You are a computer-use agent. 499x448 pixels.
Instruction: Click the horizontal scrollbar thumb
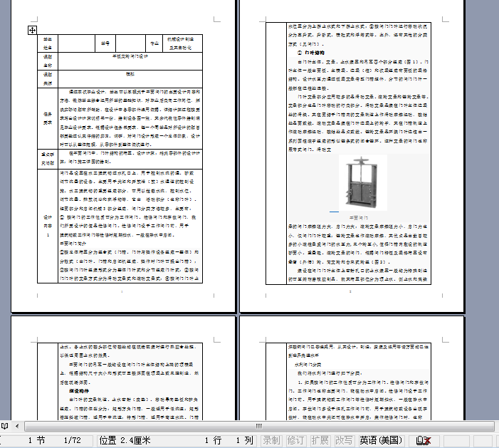(259, 426)
